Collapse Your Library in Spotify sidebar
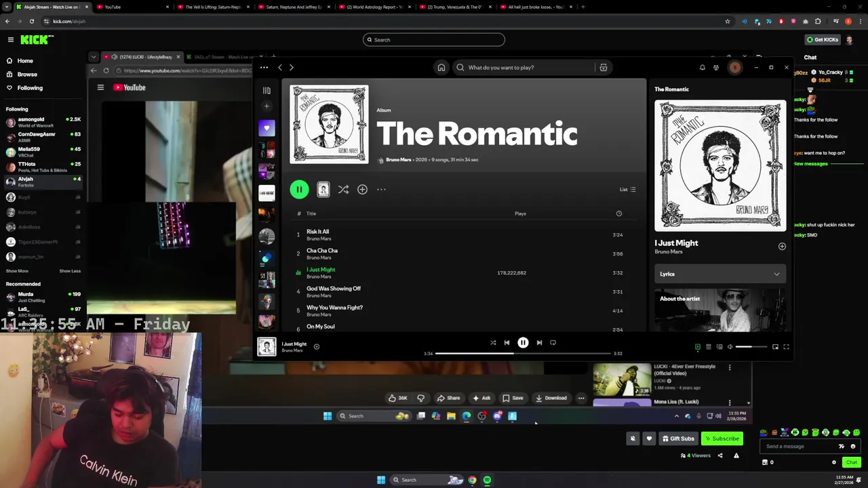868x488 pixels. 267,90
